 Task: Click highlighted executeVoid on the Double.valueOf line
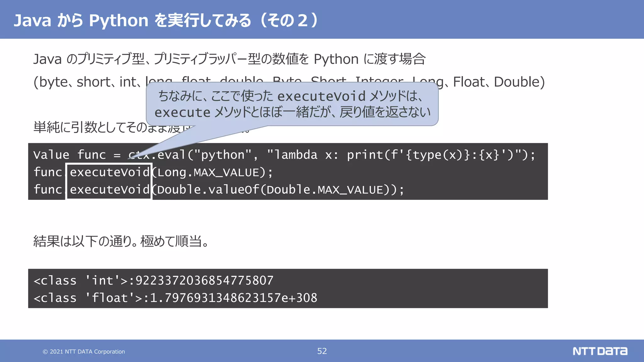[109, 189]
